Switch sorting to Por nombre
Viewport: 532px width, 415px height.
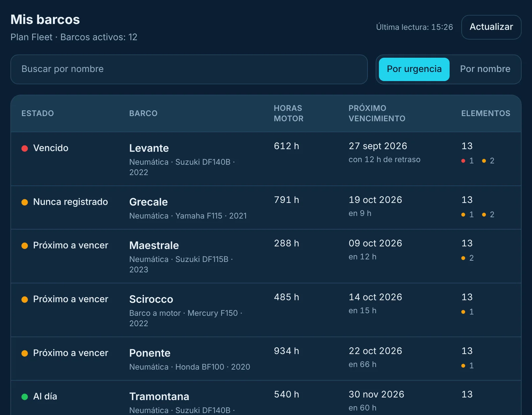485,69
